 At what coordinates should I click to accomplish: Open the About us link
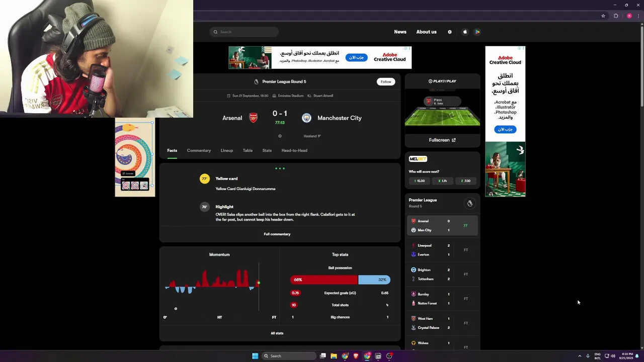click(426, 32)
